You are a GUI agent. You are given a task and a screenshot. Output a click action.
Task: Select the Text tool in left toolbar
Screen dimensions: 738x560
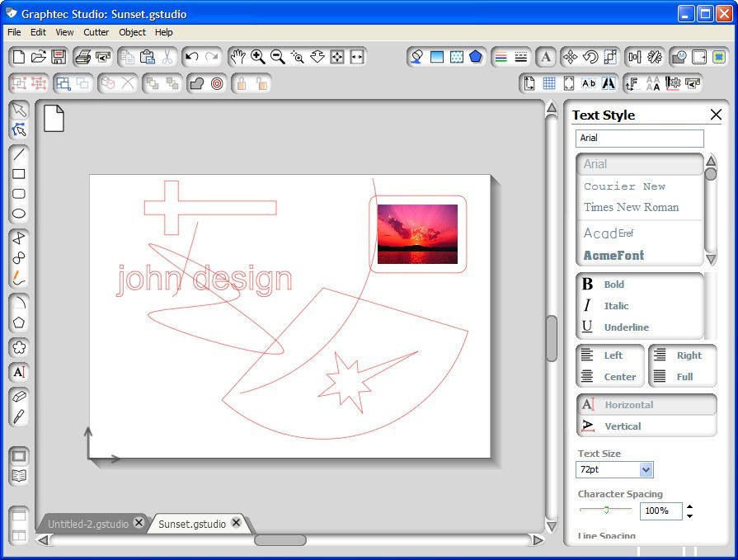click(19, 372)
